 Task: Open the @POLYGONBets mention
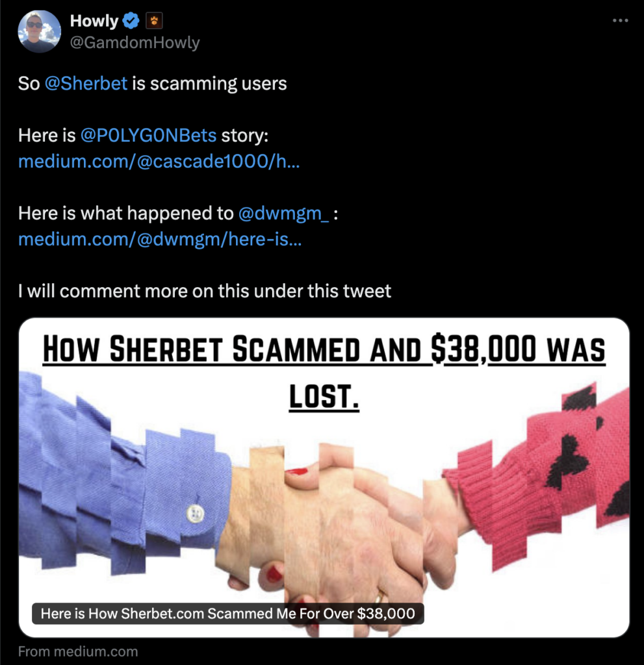pos(148,135)
